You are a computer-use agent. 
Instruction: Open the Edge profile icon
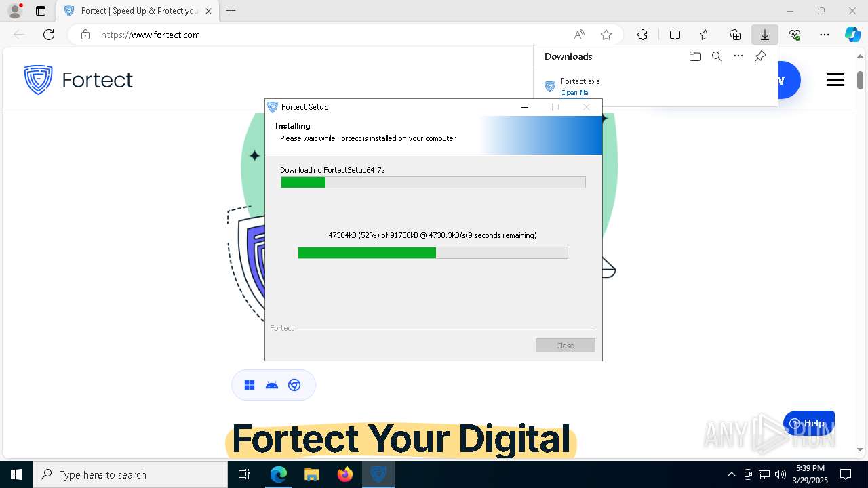14,11
